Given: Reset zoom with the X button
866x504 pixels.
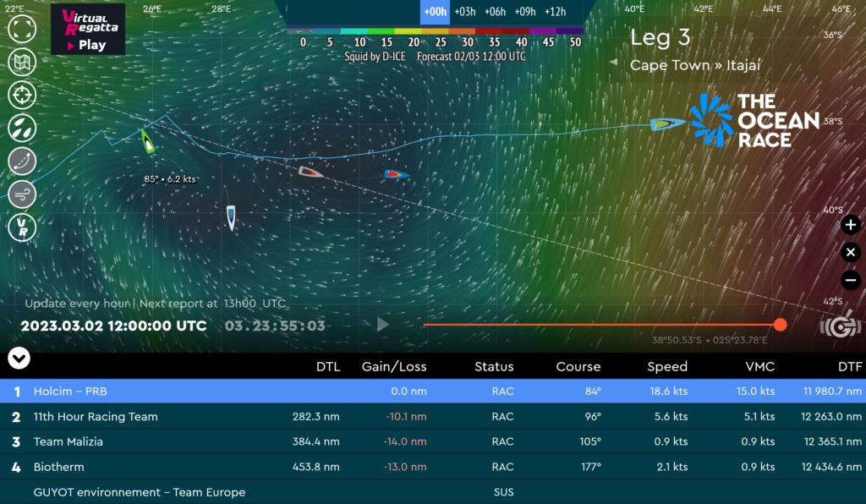Looking at the screenshot, I should 851,252.
